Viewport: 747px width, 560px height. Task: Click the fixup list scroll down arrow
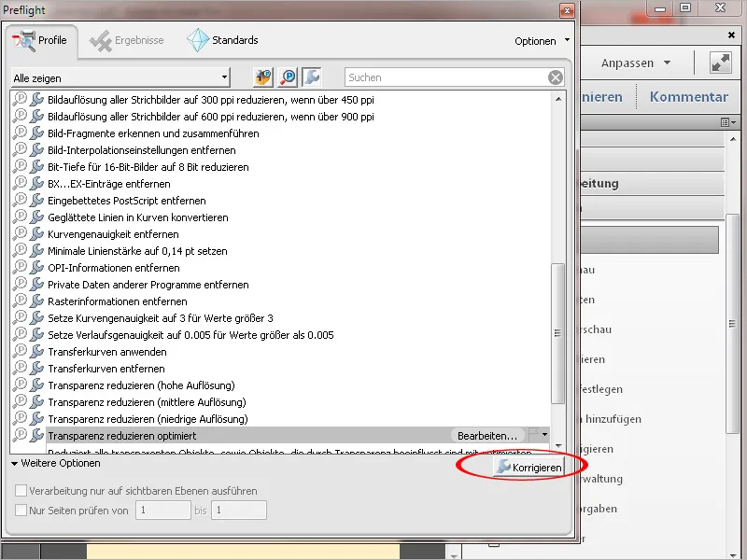[x=557, y=446]
